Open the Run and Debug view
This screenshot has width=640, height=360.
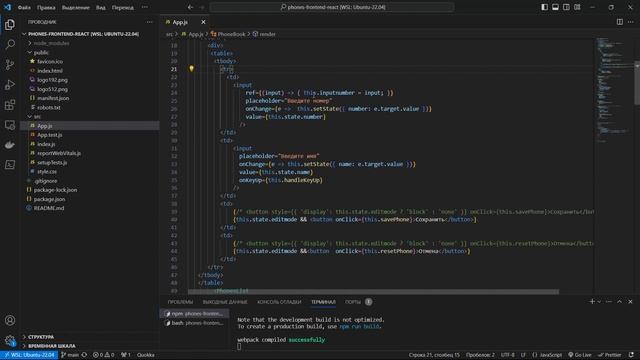pos(10,84)
